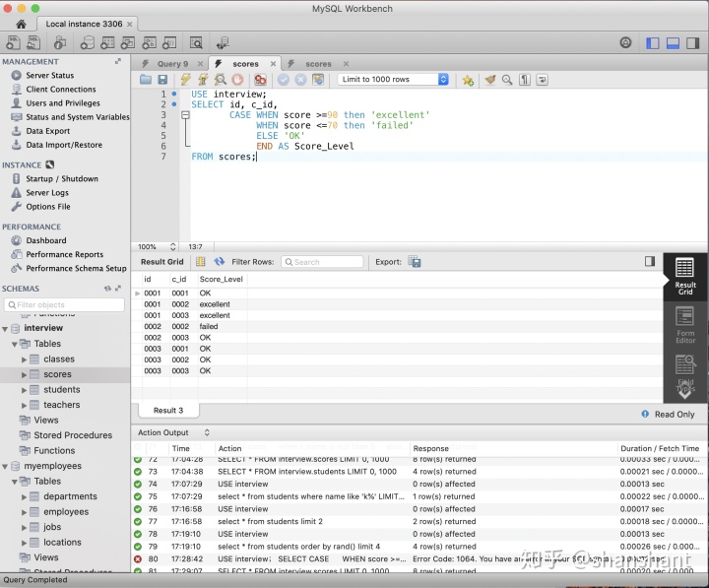The height and width of the screenshot is (588, 709).
Task: Execute the whole SQL script
Action: [x=185, y=80]
